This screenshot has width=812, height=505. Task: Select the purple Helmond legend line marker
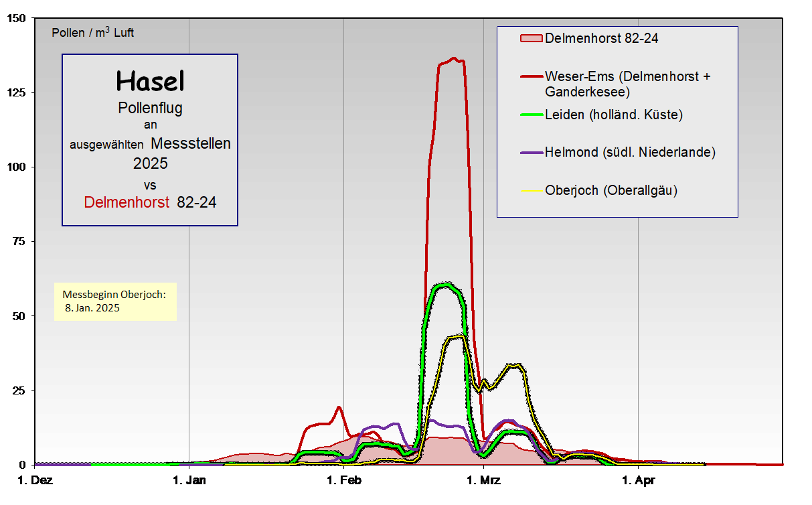click(x=532, y=153)
